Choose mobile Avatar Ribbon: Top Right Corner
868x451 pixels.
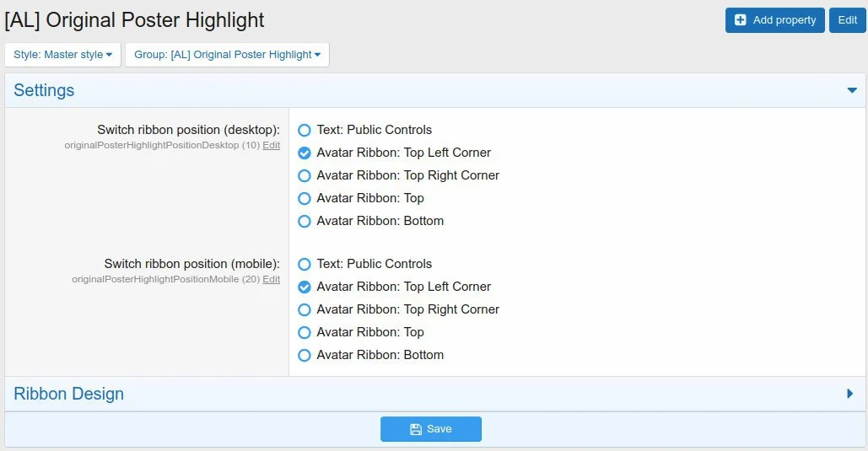[x=305, y=310]
